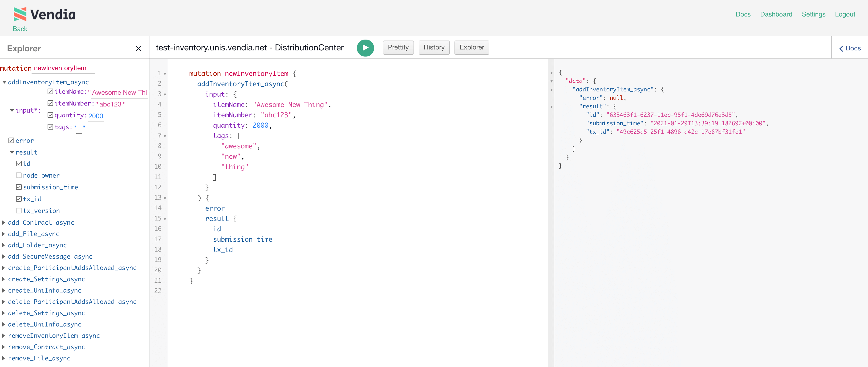Uncheck the itemName argument checkbox
Screen dimensions: 868x367
point(51,91)
